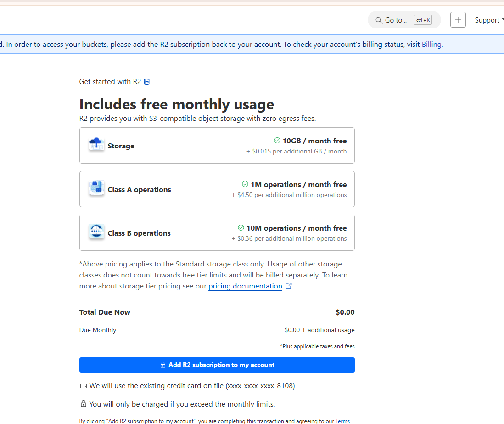504x424 pixels.
Task: Click the lock icon inside the blue subscribe button
Action: (x=162, y=365)
